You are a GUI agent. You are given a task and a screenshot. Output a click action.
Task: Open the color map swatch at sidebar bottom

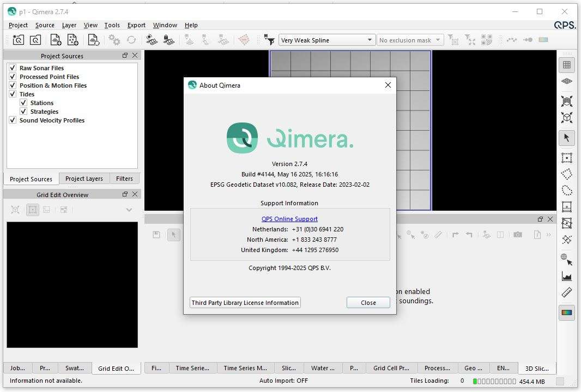click(566, 313)
